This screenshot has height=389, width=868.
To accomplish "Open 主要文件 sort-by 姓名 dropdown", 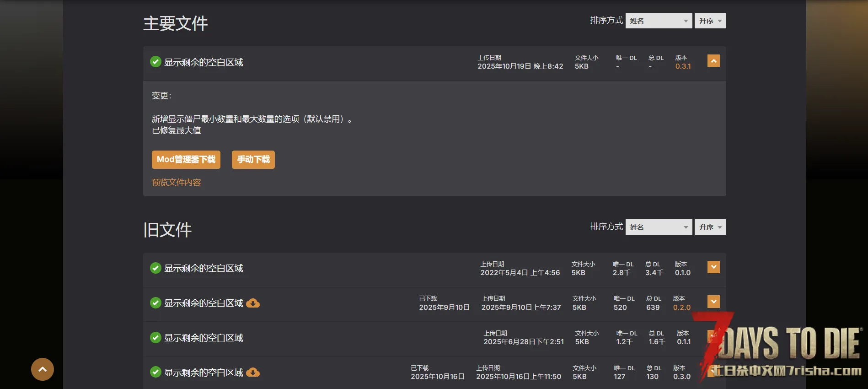I will (659, 21).
